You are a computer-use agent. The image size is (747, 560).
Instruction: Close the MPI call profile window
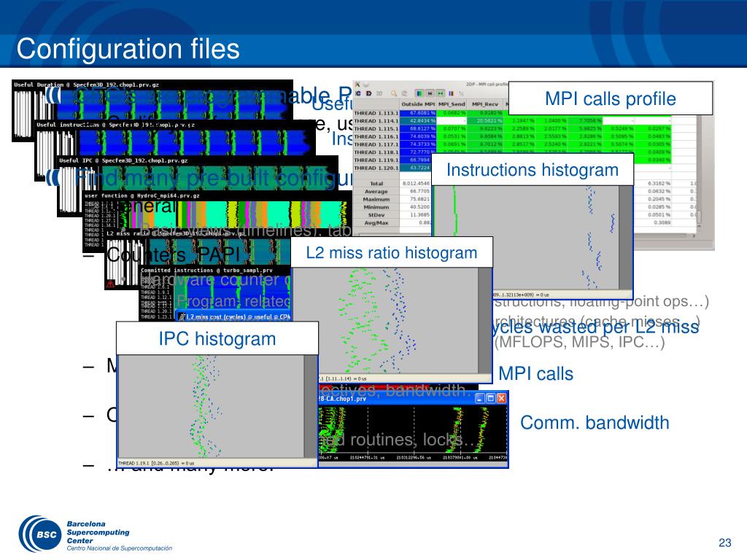coord(357,85)
